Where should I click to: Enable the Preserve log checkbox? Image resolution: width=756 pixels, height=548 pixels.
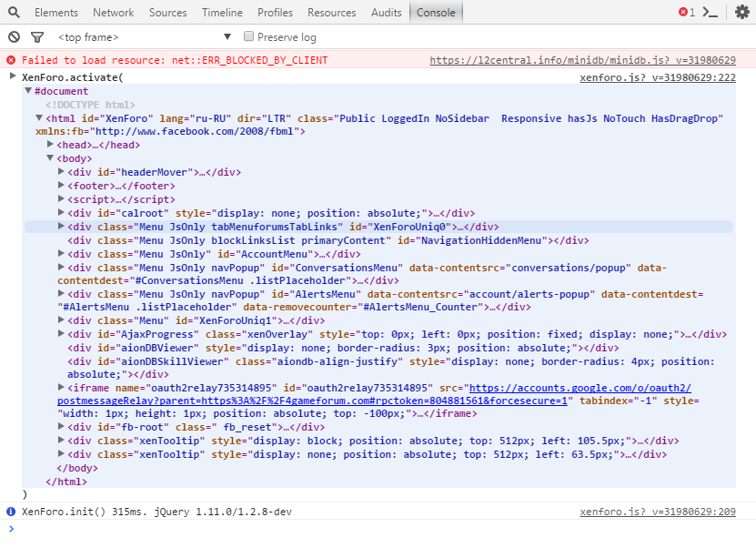tap(248, 36)
